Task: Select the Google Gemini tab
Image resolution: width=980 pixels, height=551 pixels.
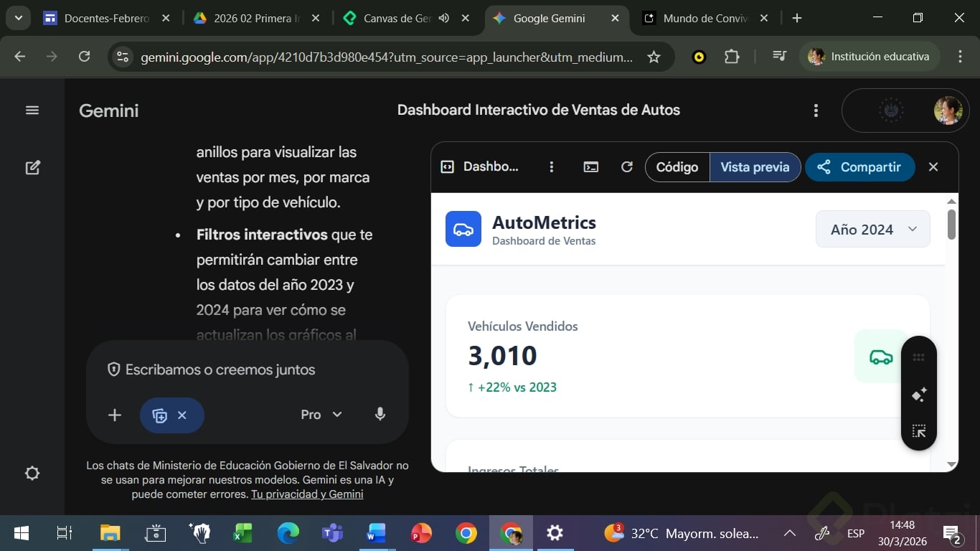Action: 556,19
